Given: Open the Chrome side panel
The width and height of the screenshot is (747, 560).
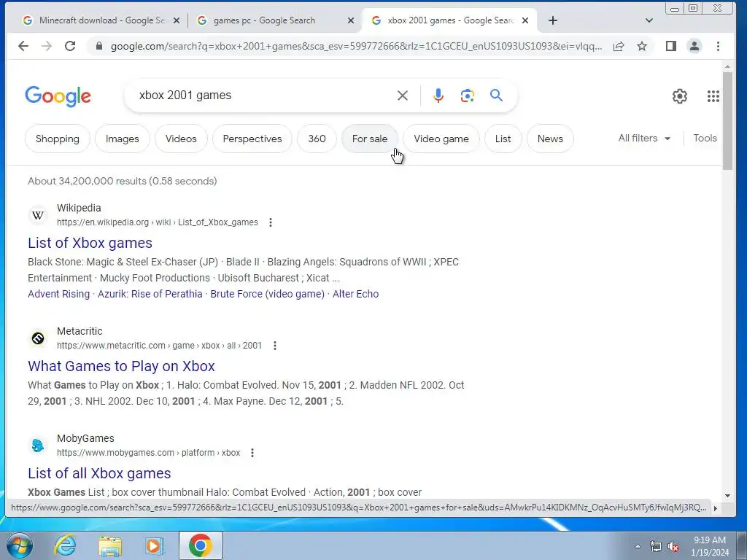Looking at the screenshot, I should click(671, 46).
